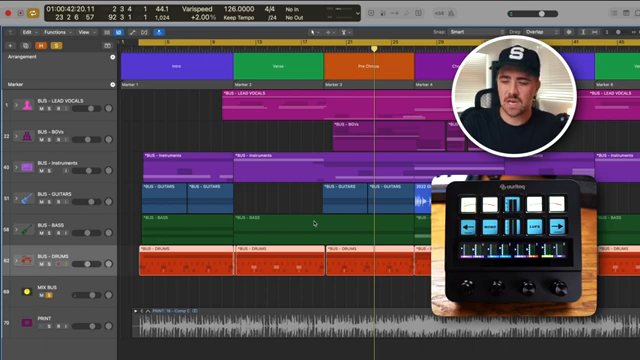Select the first BUS - DRUMS region
Screen dimensions: 640x360
(x=187, y=260)
